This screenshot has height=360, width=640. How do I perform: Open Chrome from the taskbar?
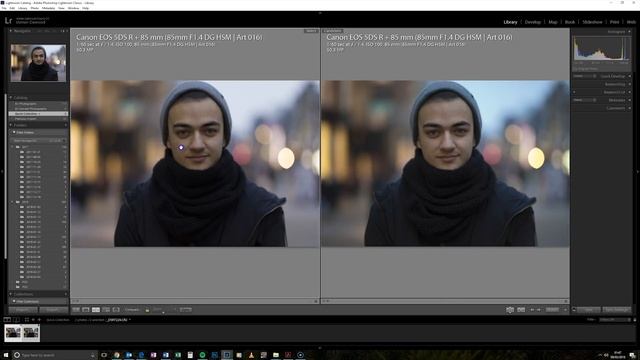click(x=116, y=355)
